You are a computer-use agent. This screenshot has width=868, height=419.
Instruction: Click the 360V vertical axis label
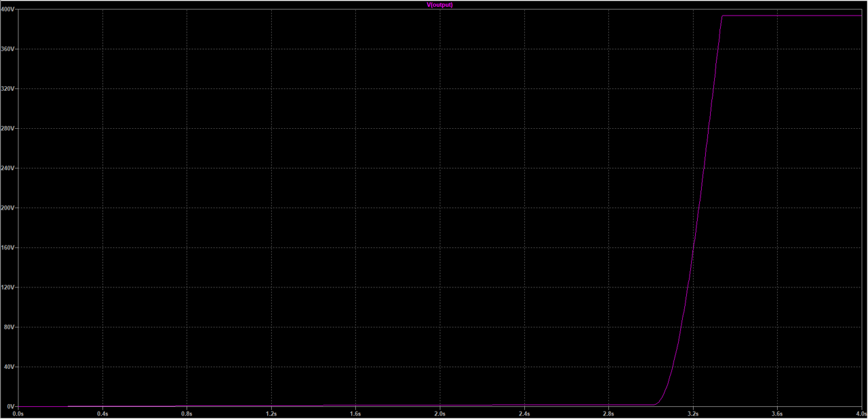(8, 49)
